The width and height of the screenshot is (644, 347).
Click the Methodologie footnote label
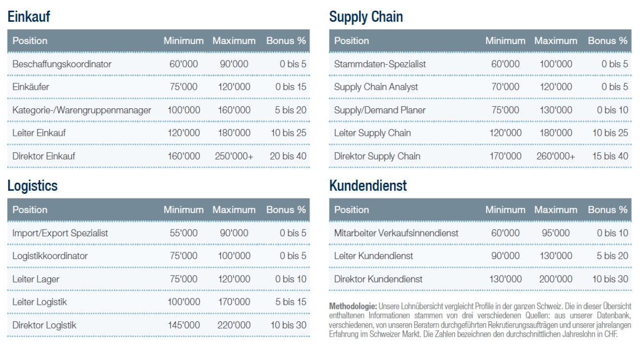pos(353,306)
